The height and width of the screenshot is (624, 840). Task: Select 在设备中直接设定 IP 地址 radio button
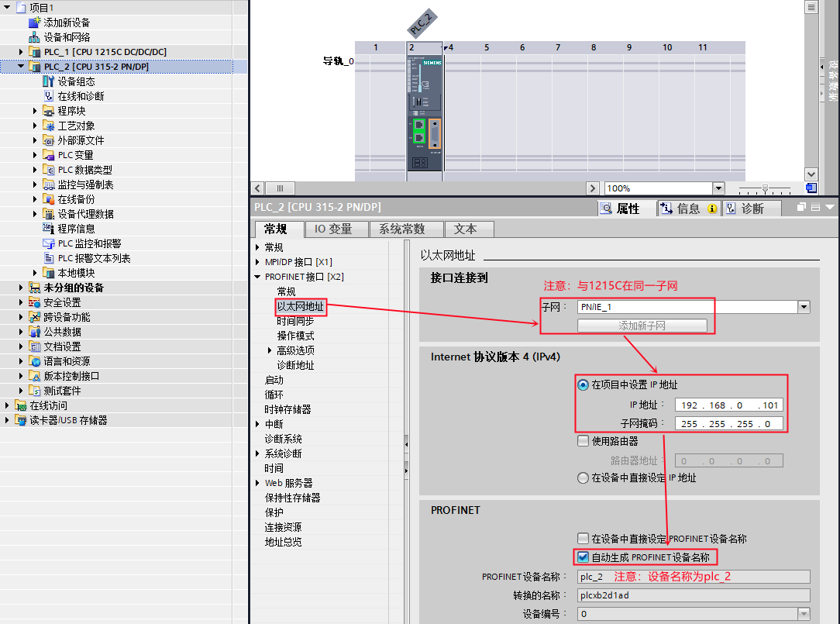[x=583, y=477]
